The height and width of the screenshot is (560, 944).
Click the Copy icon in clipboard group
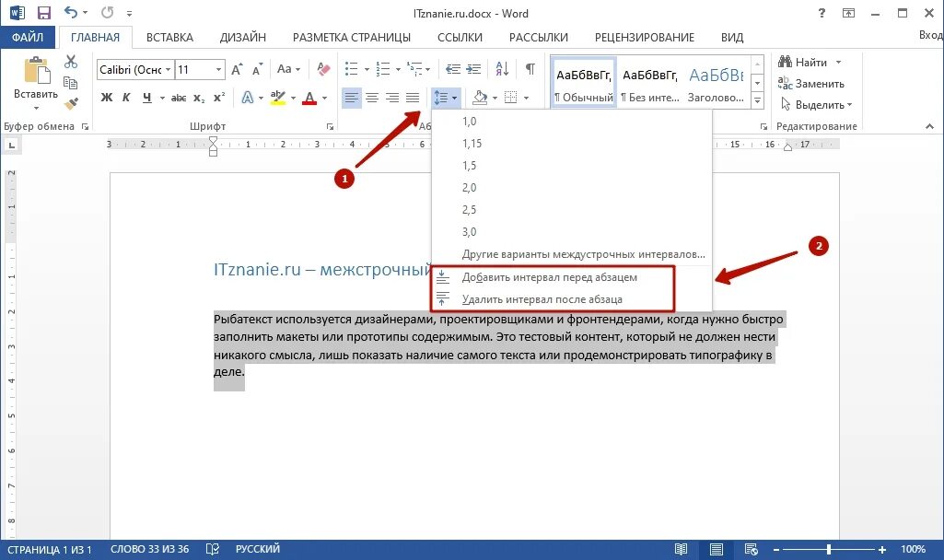point(71,83)
